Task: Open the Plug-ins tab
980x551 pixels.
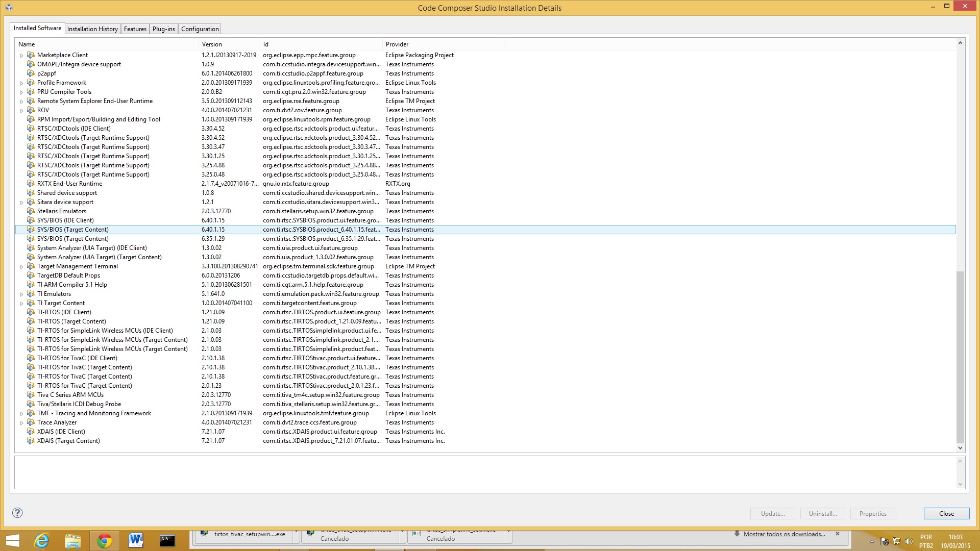Action: pyautogui.click(x=163, y=29)
